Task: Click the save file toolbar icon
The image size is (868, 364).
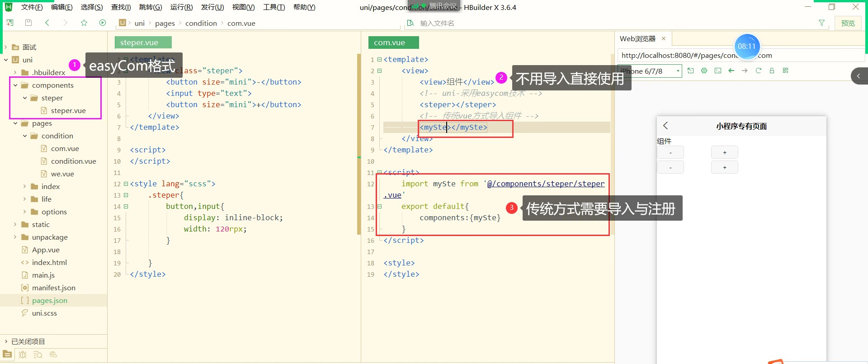Action: (28, 23)
